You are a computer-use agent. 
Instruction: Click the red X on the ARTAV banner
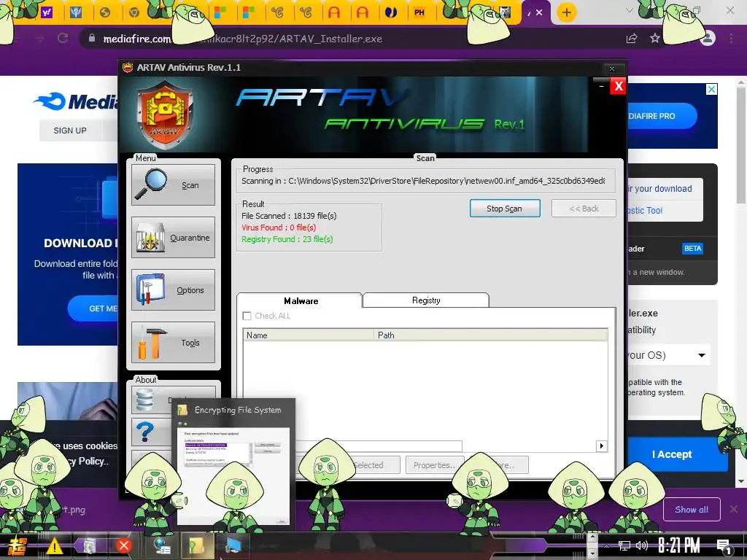[618, 86]
